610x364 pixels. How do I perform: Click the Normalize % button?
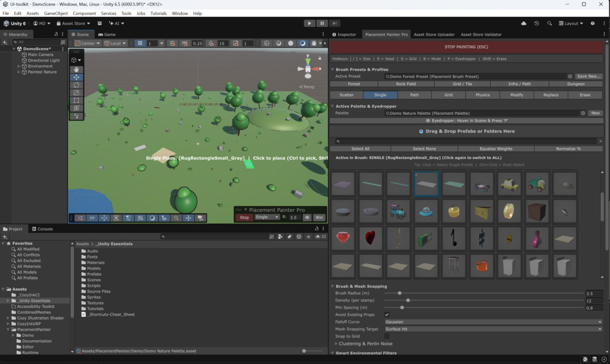[568, 149]
